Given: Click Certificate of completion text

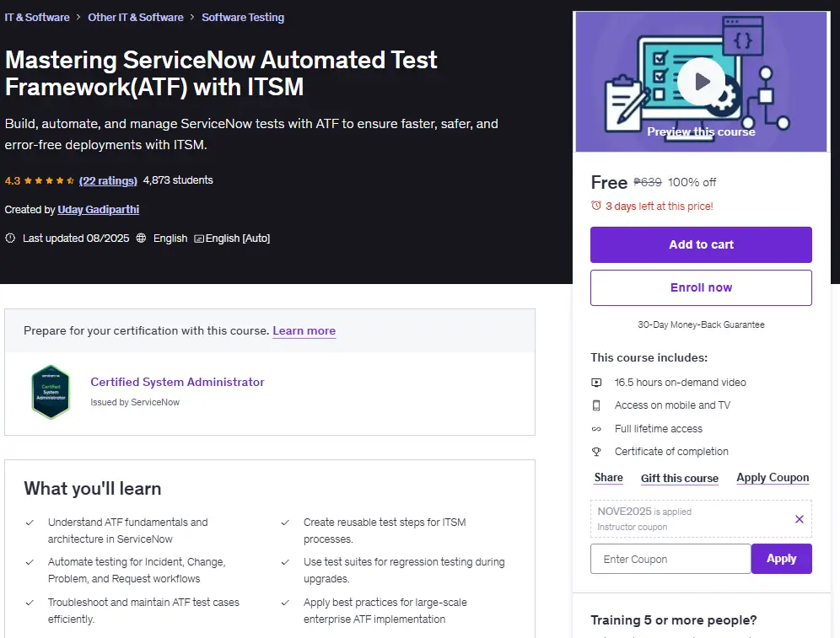Looking at the screenshot, I should coord(671,452).
